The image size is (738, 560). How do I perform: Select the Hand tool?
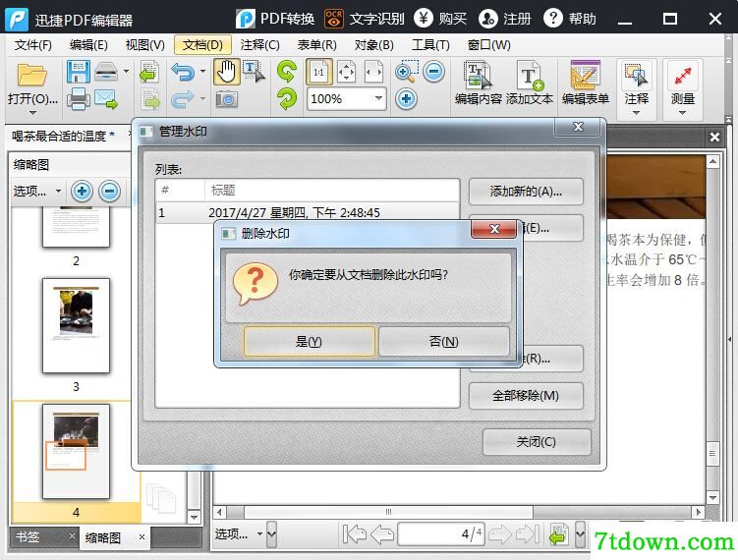click(226, 72)
